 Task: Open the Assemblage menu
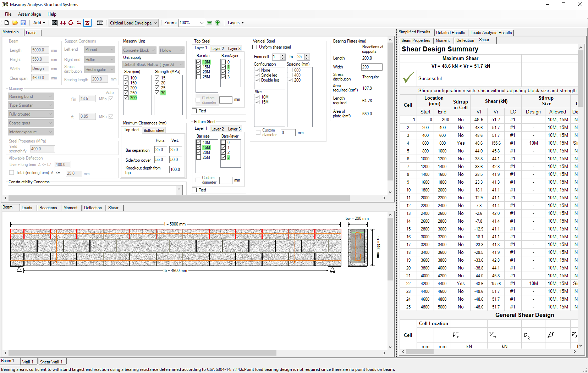29,14
